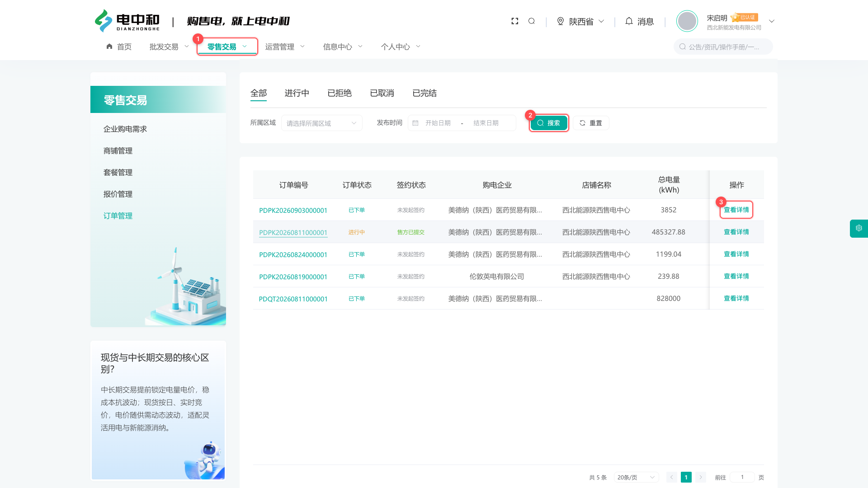
Task: Click the 重置 button
Action: 591,123
